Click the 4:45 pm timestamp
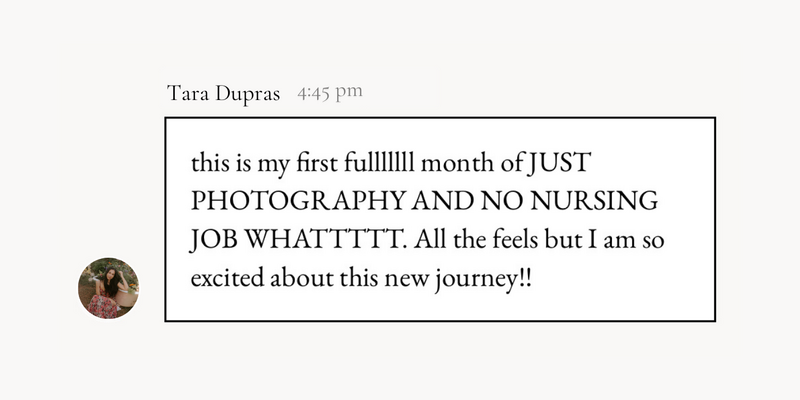The width and height of the screenshot is (800, 400). (x=330, y=92)
